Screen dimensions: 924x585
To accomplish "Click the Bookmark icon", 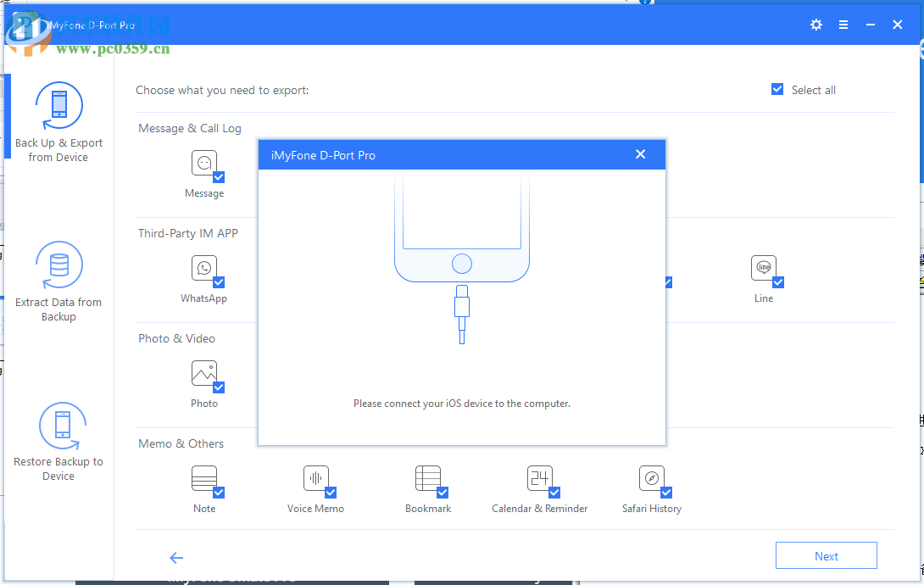I will pos(428,478).
